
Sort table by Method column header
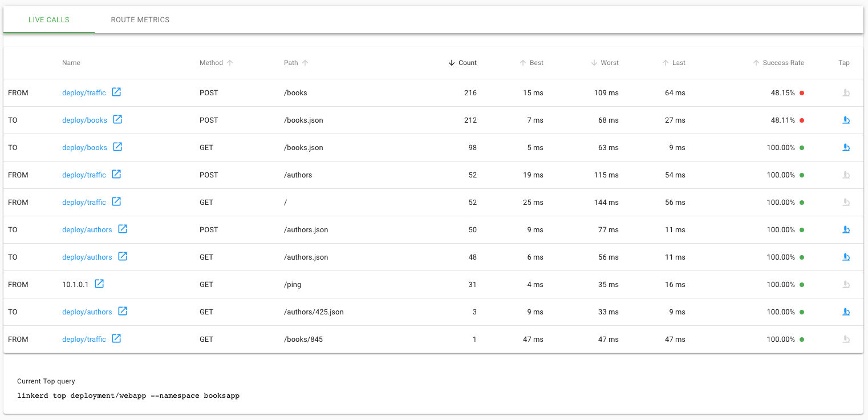click(212, 63)
